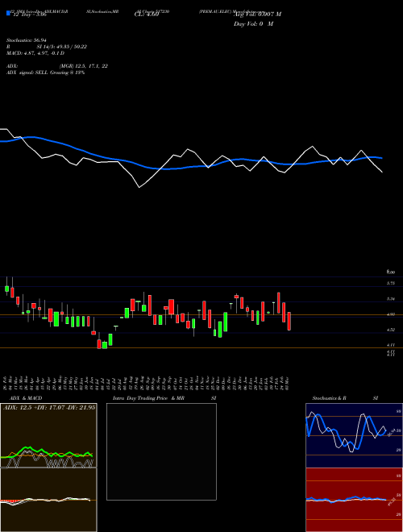403x532 pixels.
Task: Click the Intra Day Trading Price title
Action: 164,398
